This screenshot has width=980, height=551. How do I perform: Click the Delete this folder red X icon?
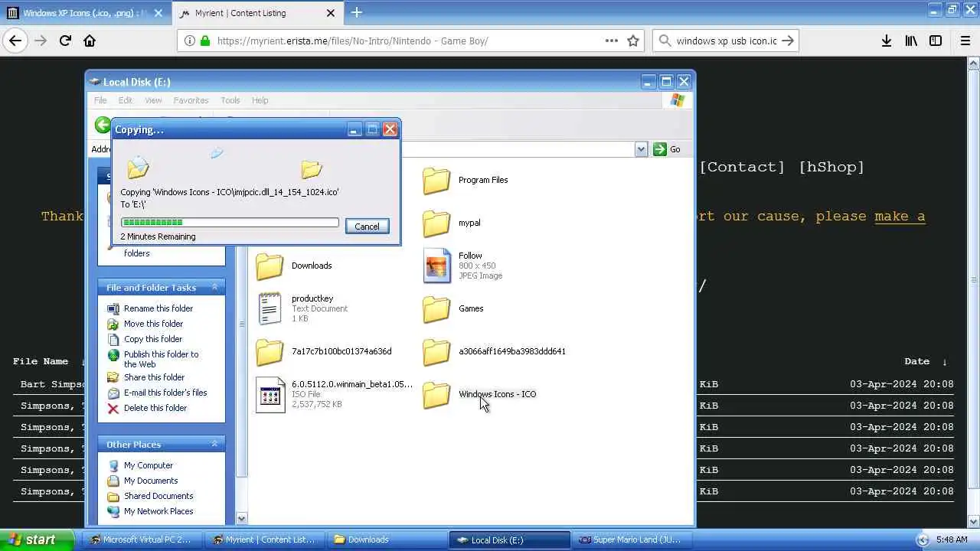pos(113,409)
